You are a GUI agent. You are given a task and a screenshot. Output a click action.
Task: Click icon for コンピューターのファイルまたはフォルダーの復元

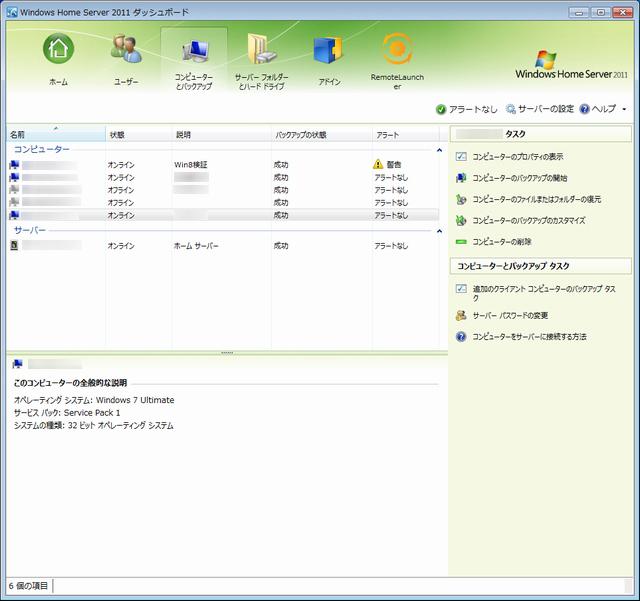[x=461, y=199]
